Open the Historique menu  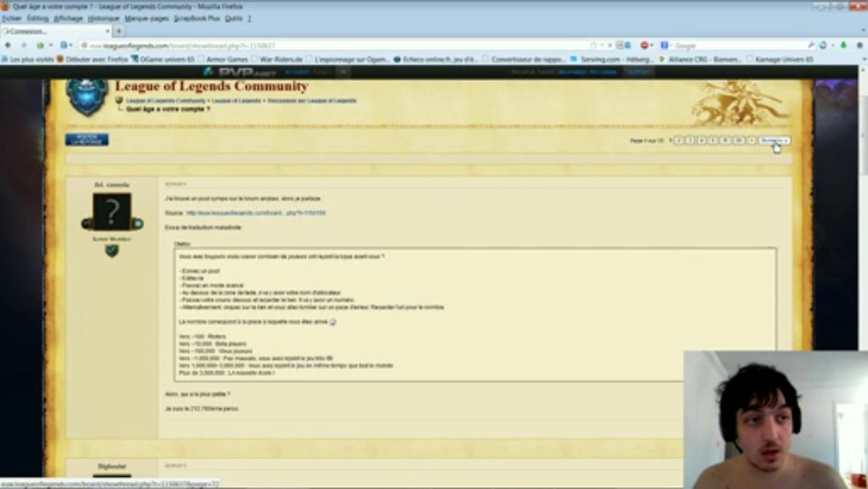point(103,18)
